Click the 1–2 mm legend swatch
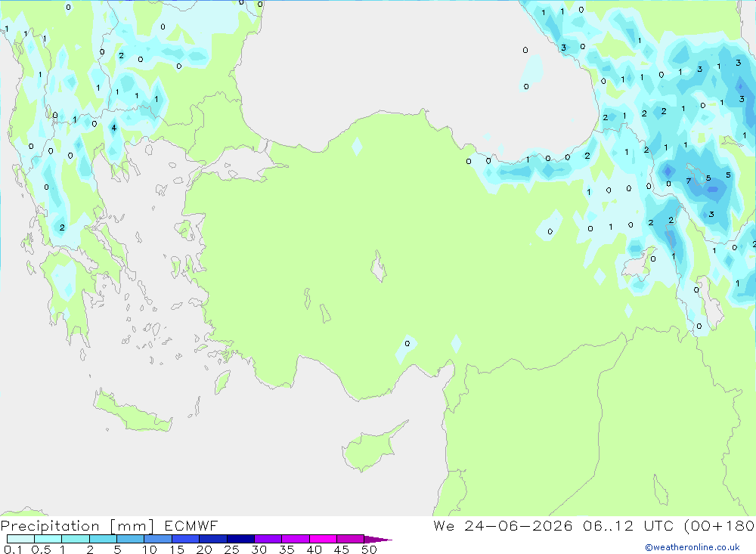This screenshot has width=756, height=554. point(76,539)
